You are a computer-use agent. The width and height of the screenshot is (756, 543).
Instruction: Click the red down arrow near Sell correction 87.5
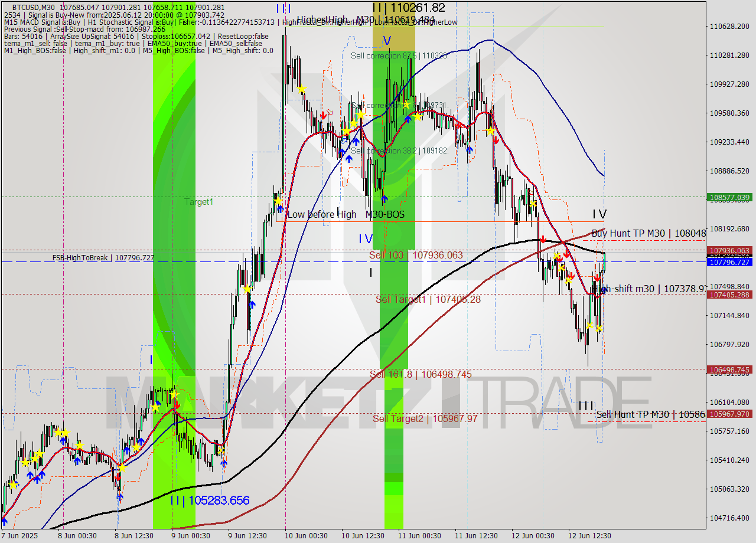coord(325,116)
